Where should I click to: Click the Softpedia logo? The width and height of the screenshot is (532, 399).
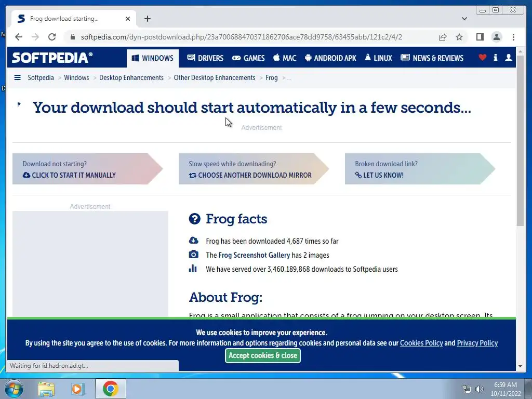tap(52, 57)
